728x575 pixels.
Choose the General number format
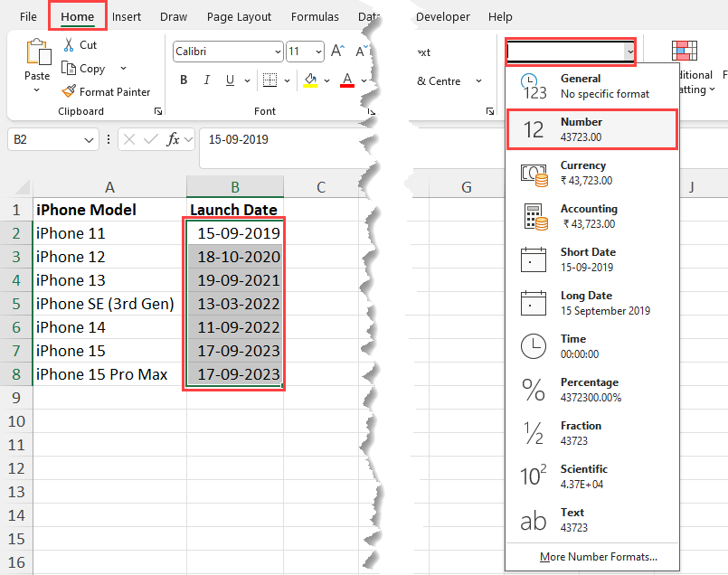point(592,86)
